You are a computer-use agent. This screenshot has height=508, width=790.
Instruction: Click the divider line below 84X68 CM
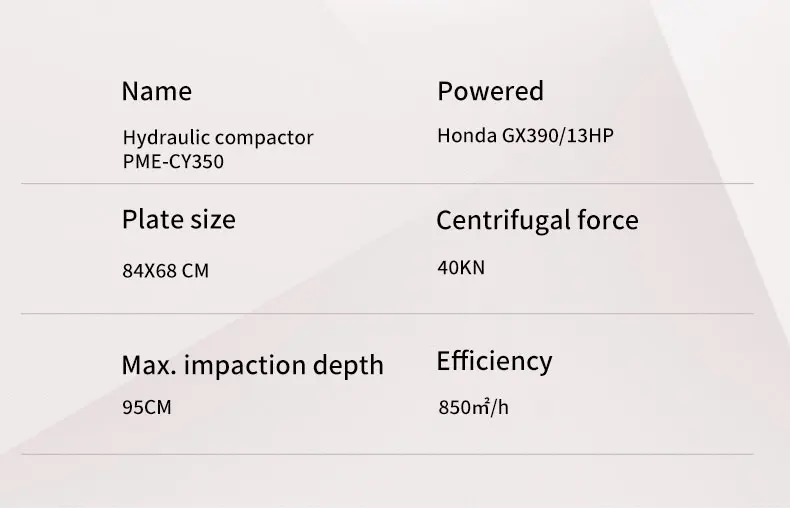387,314
